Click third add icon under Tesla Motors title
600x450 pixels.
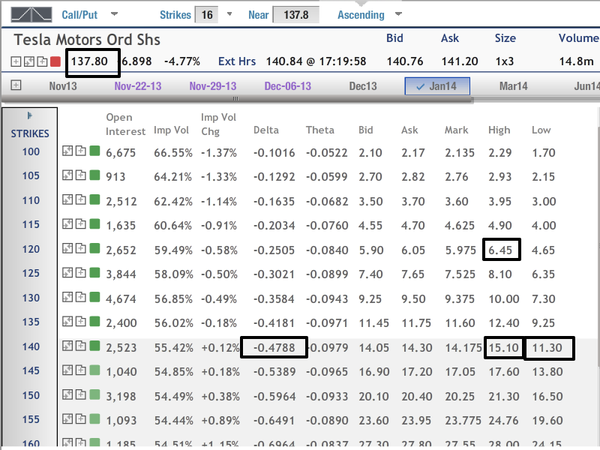coord(42,62)
